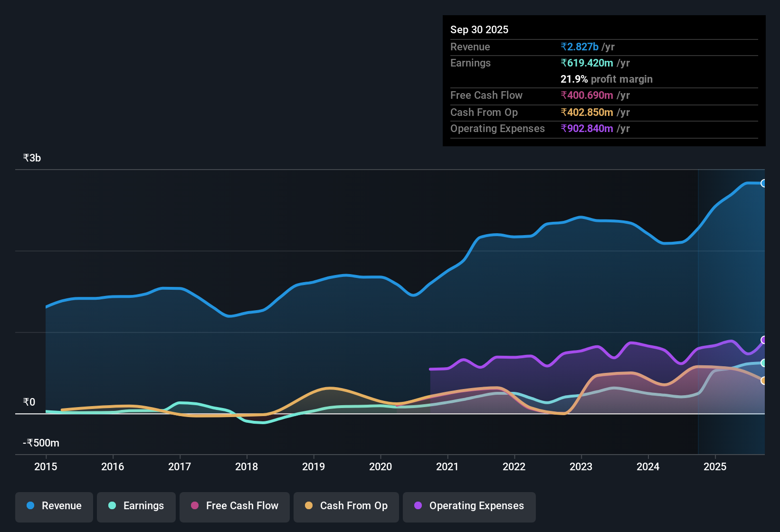Click the Cash From Op legend button
Image resolution: width=780 pixels, height=532 pixels.
coord(346,506)
